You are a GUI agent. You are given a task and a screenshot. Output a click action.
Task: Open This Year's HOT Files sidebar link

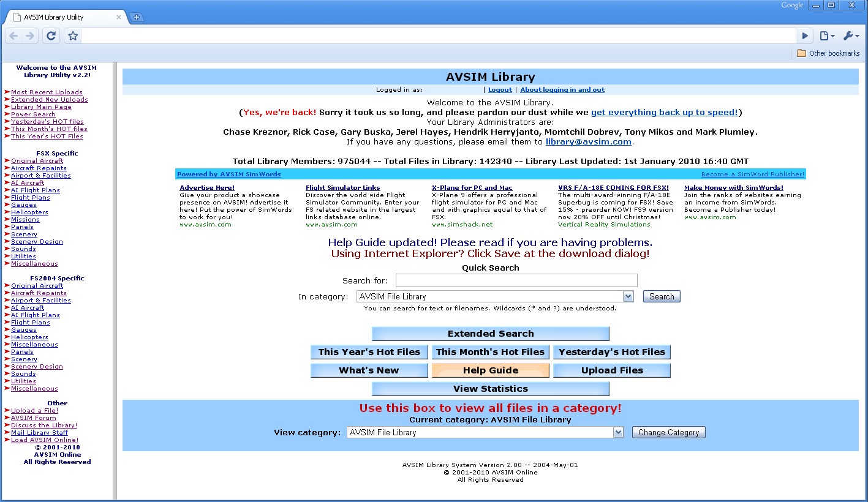pos(47,137)
